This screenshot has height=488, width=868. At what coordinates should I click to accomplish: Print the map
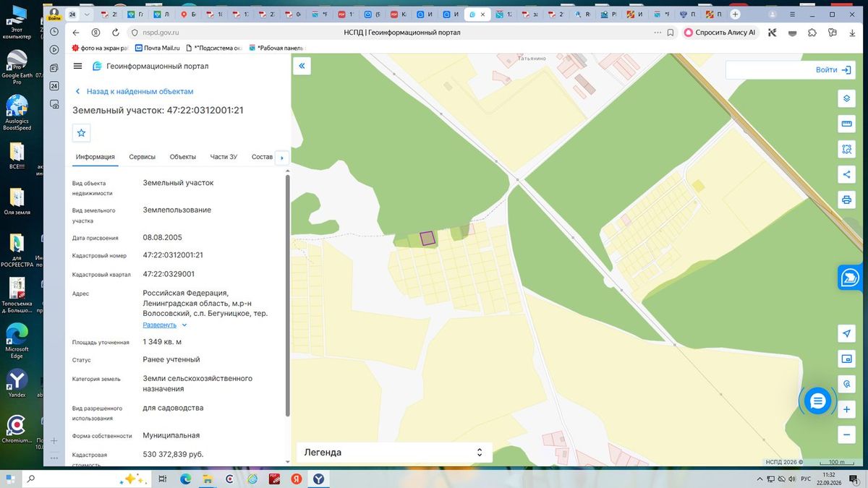tap(846, 200)
